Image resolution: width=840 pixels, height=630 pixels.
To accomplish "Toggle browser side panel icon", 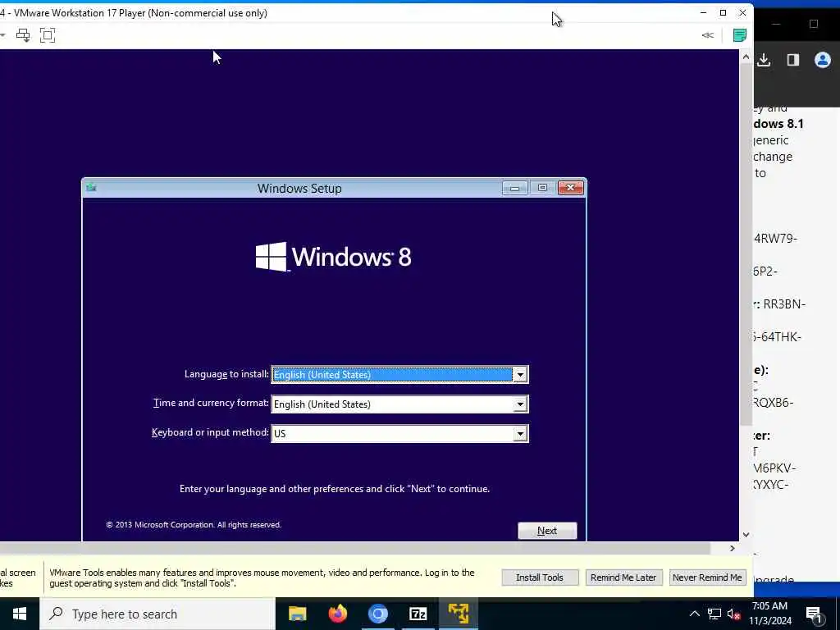I will (x=793, y=60).
